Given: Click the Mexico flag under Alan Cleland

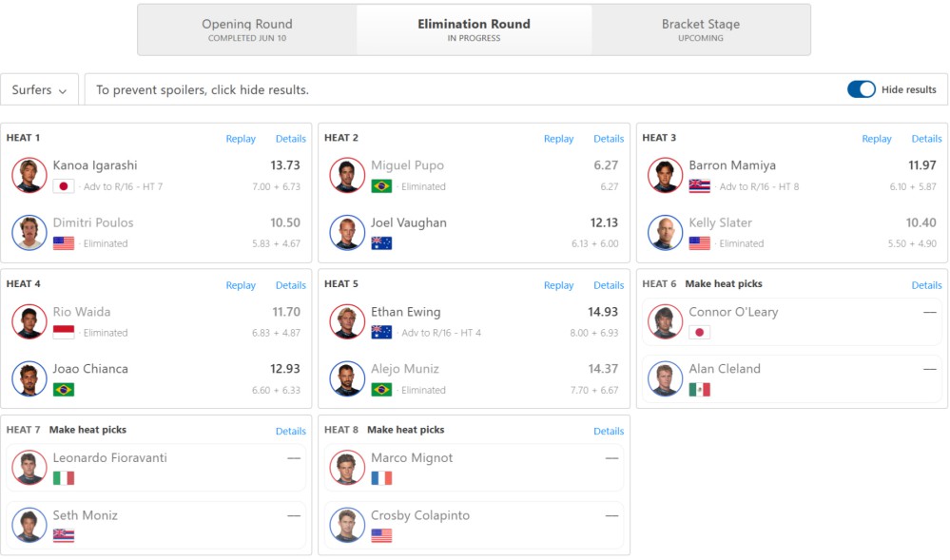Looking at the screenshot, I should tap(699, 390).
